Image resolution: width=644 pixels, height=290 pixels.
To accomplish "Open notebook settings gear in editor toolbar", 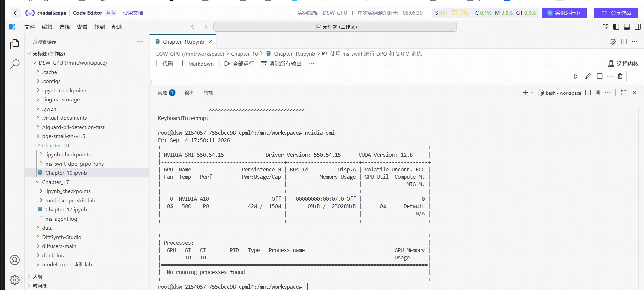I will tap(613, 42).
